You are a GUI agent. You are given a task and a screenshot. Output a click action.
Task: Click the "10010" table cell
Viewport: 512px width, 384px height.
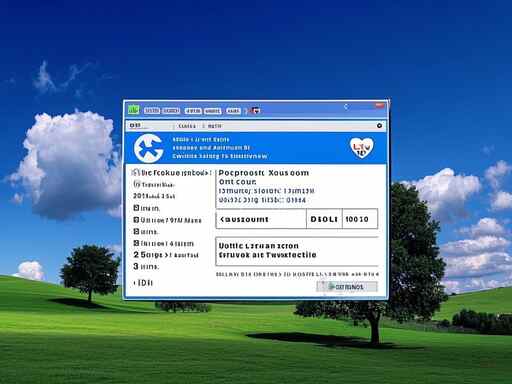360,219
